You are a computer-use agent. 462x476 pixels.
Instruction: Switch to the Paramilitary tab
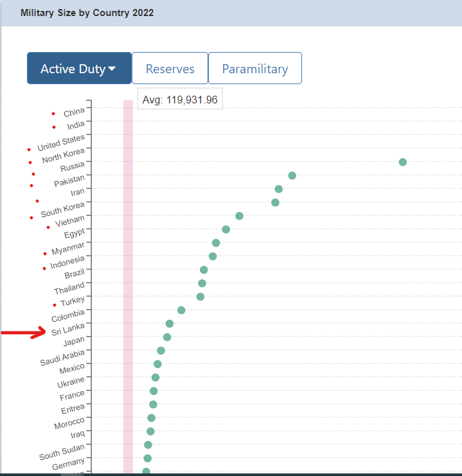(255, 68)
